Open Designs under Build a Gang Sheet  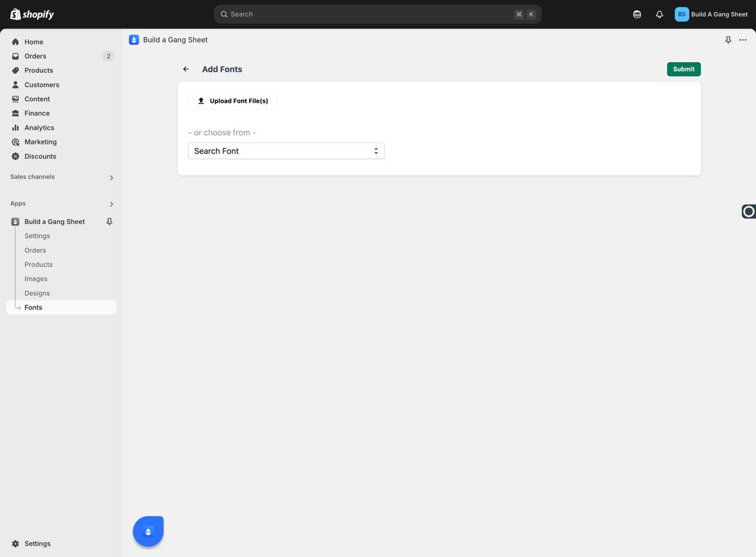point(37,293)
